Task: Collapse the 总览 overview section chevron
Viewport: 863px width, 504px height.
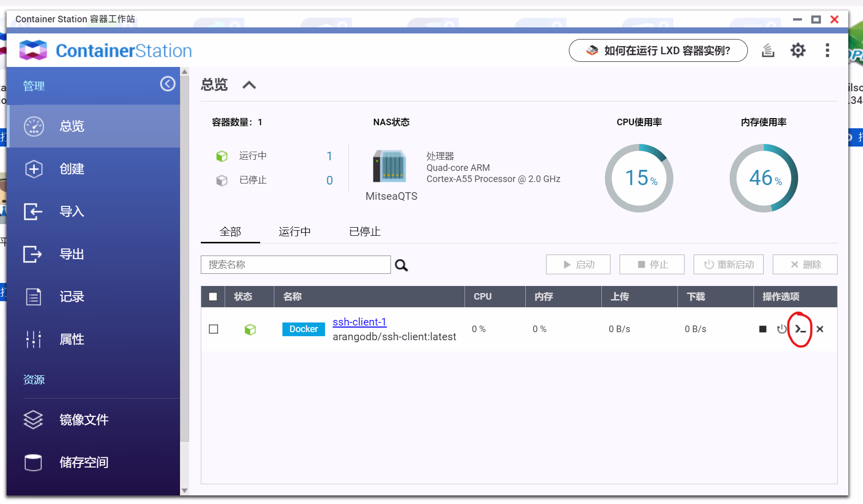Action: pyautogui.click(x=249, y=85)
